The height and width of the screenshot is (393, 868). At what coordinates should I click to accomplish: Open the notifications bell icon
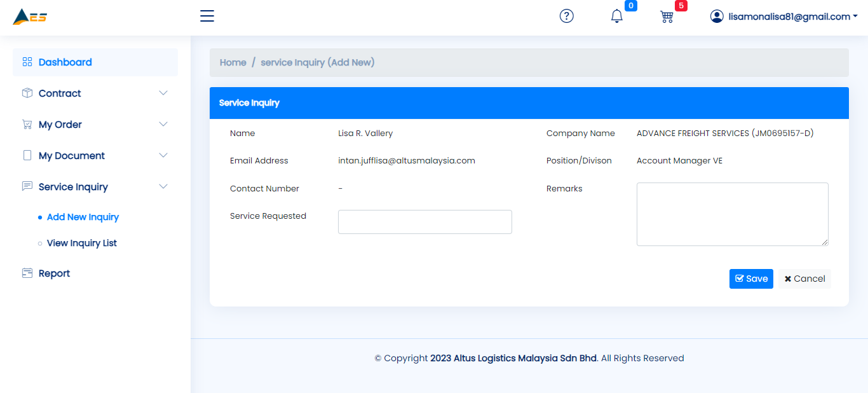point(616,17)
